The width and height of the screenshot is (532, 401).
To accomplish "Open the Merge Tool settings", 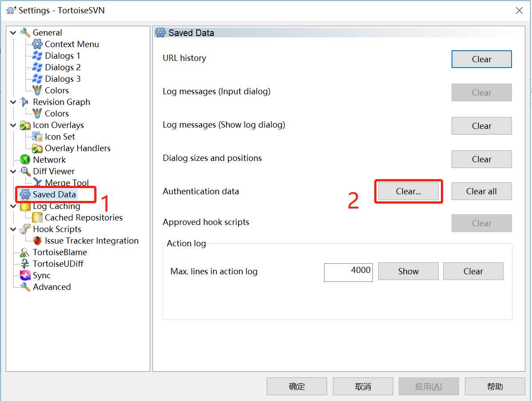I will pyautogui.click(x=67, y=183).
